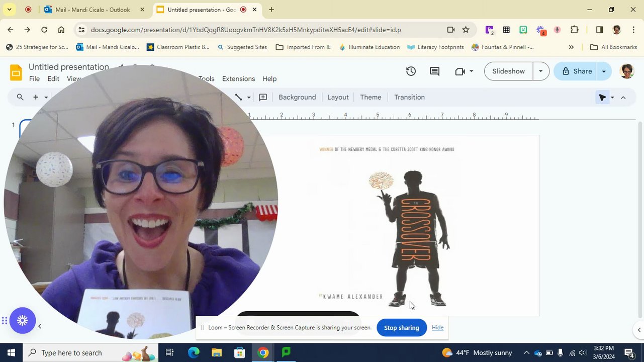644x362 pixels.
Task: Open the Google account avatar in Slides
Action: pos(626,71)
